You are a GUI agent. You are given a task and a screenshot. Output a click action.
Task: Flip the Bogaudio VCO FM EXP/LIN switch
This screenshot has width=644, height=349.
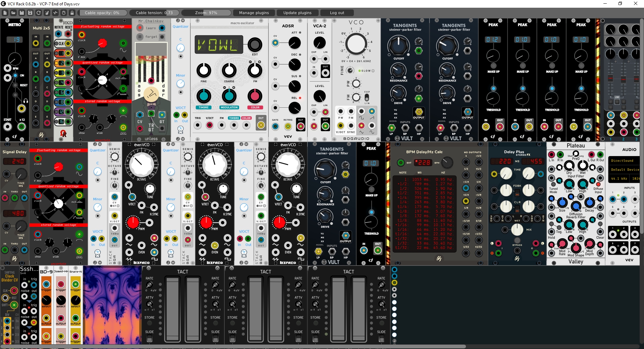coord(367,97)
